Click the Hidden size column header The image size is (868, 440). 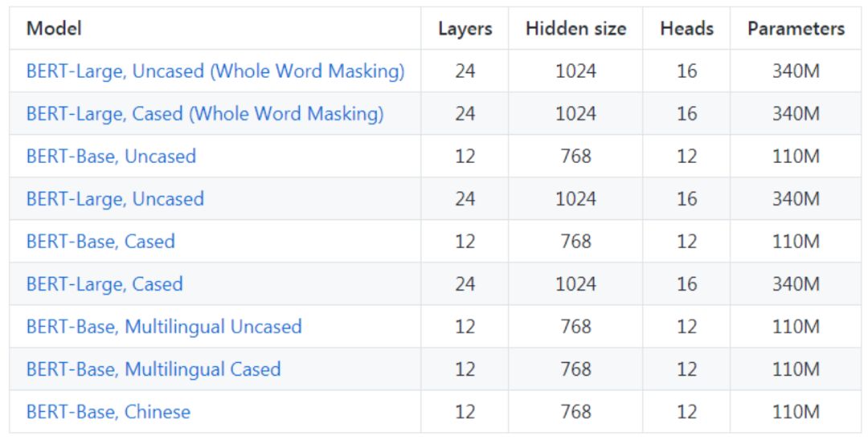coord(575,28)
